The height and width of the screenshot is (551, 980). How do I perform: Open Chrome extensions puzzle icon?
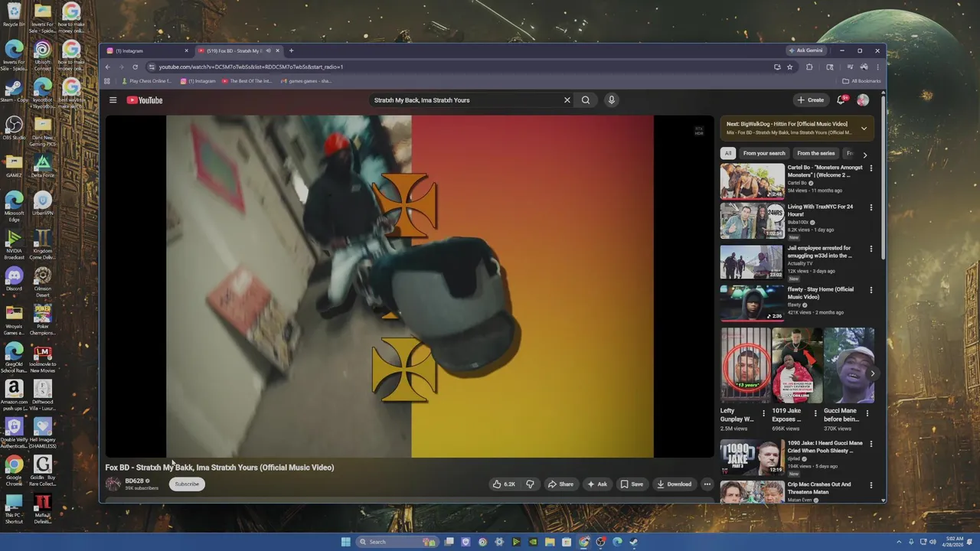click(809, 67)
